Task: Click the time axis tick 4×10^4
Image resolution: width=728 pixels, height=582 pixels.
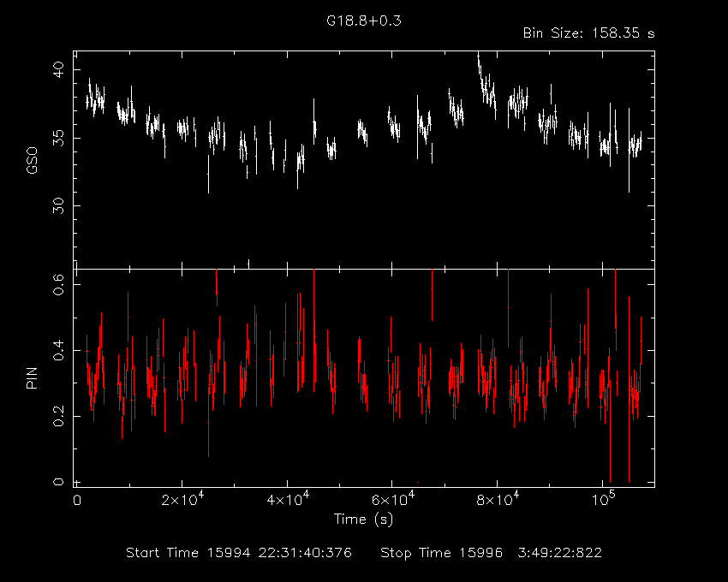Action: 287,499
